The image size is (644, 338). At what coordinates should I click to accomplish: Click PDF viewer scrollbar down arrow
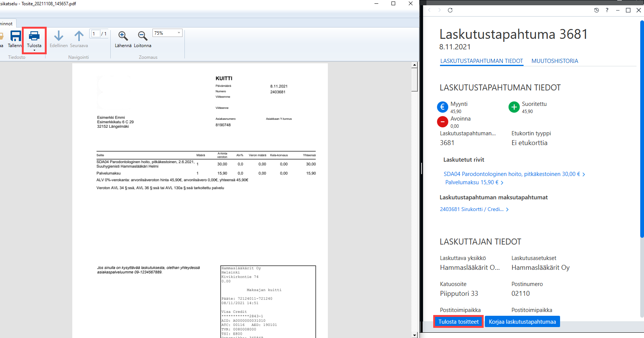click(414, 335)
